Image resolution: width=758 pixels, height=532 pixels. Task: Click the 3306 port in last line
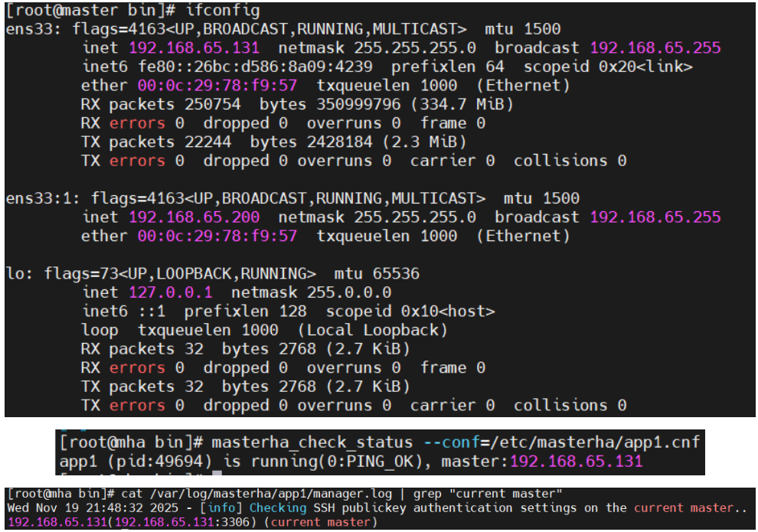(235, 522)
